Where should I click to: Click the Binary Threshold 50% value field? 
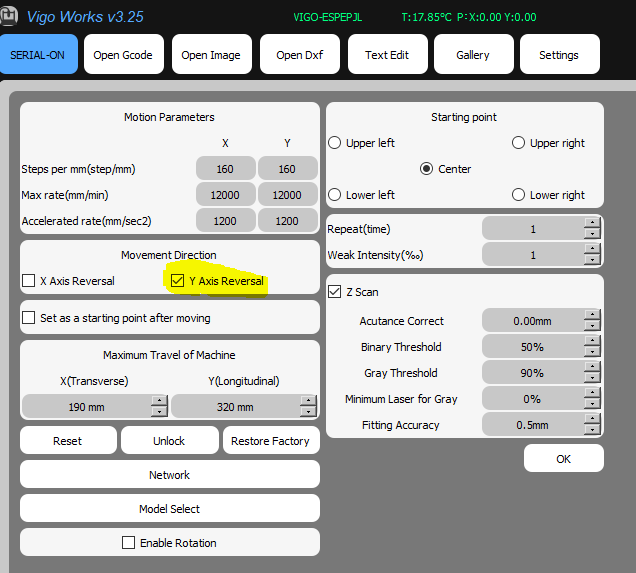[533, 346]
